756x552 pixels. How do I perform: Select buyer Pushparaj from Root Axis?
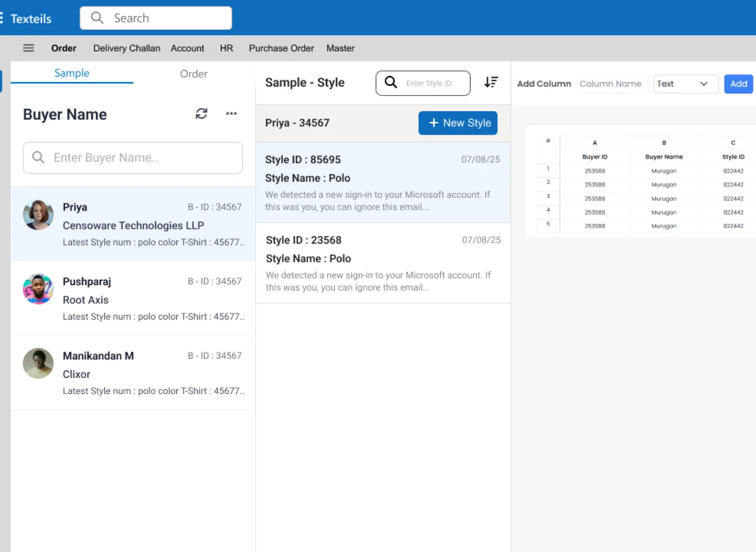point(133,299)
